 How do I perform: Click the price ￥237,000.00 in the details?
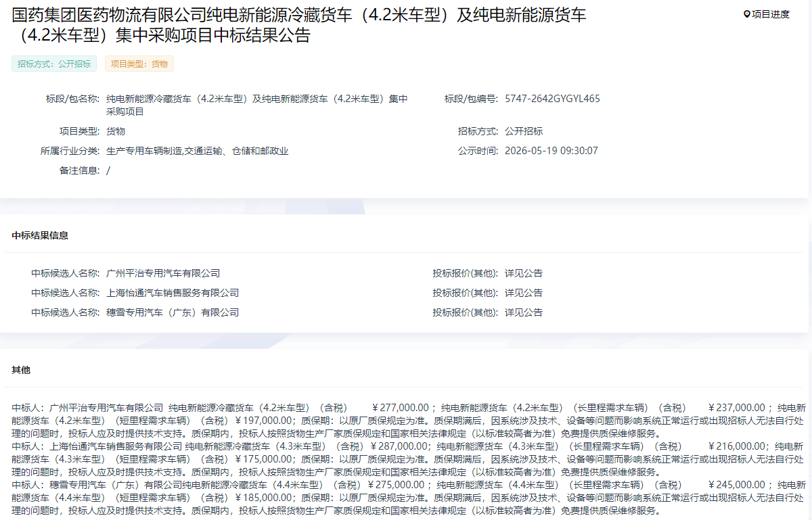coord(736,408)
